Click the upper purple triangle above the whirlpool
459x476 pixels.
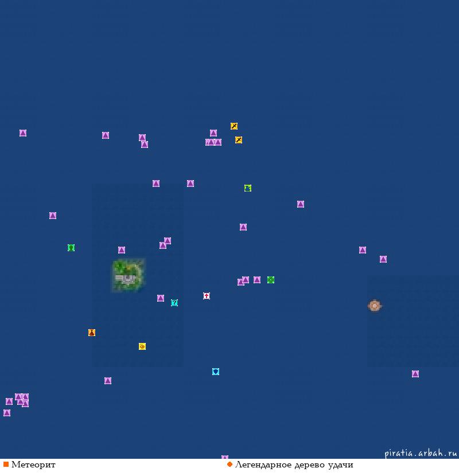pyautogui.click(x=363, y=250)
